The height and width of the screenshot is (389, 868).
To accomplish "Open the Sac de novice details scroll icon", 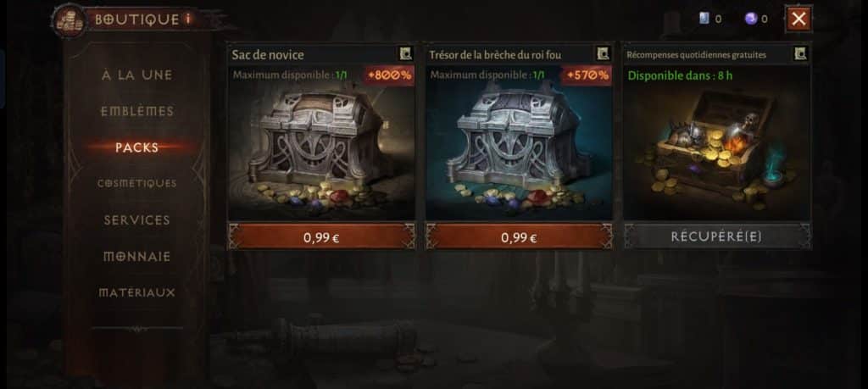I will coord(406,53).
